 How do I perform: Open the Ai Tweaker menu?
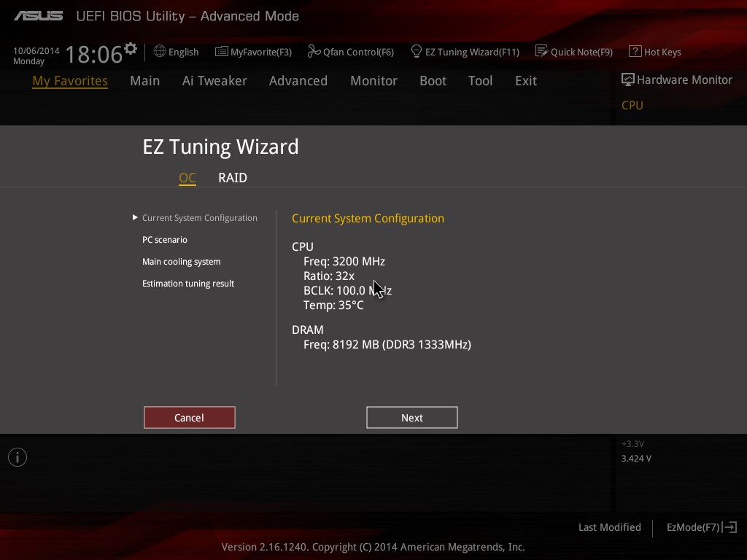pyautogui.click(x=214, y=81)
